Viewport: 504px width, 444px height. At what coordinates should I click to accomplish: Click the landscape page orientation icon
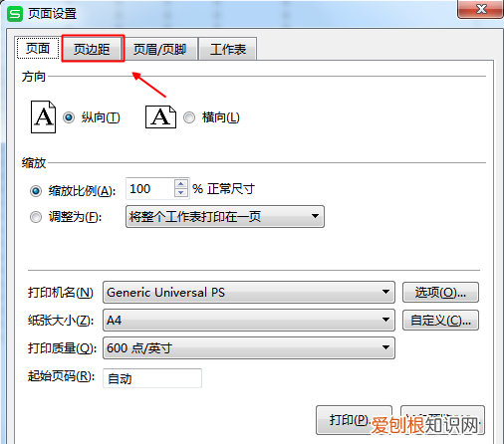pyautogui.click(x=160, y=117)
